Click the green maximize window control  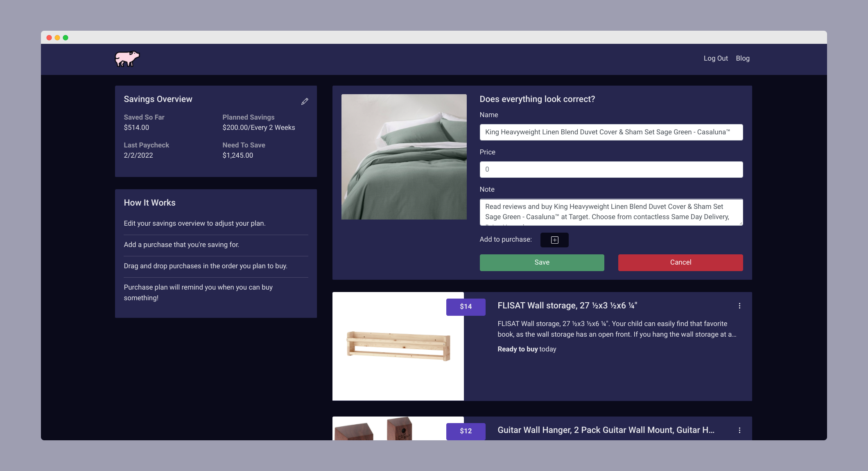(x=66, y=37)
